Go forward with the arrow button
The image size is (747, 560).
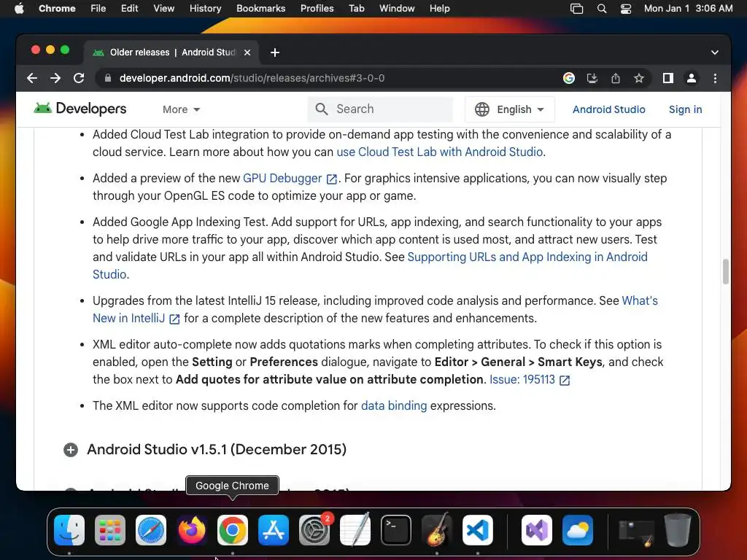55,78
